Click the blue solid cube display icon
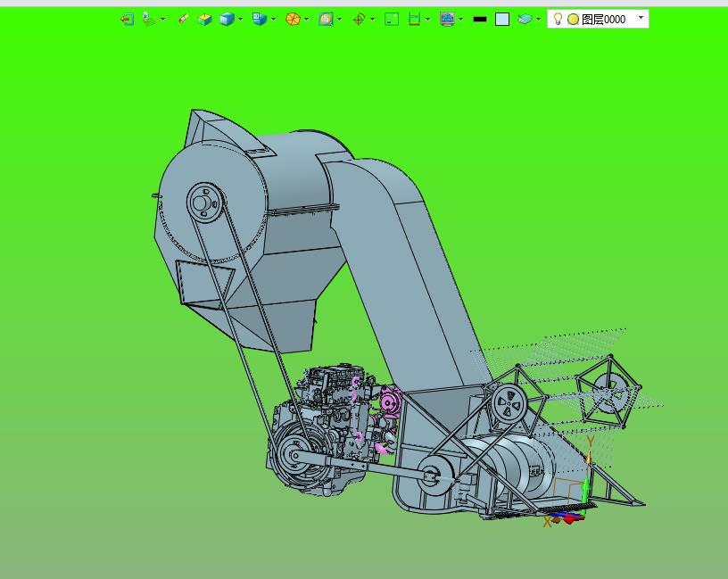Image resolution: width=728 pixels, height=579 pixels. point(227,19)
